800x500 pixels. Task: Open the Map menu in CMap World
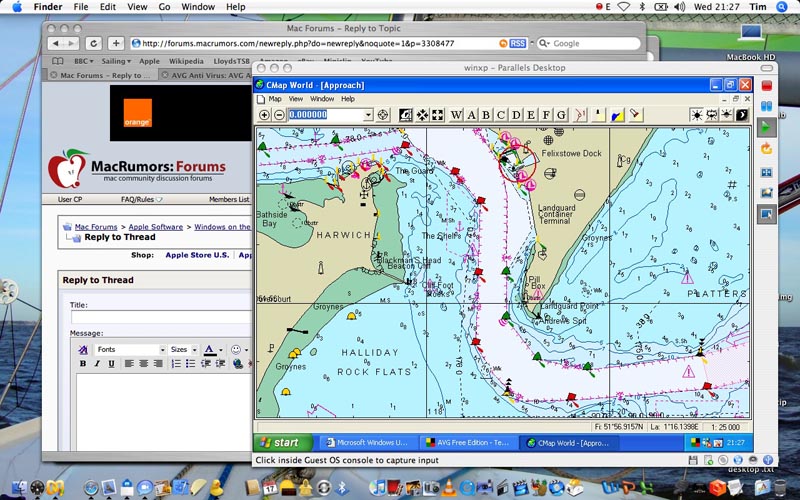coord(275,99)
